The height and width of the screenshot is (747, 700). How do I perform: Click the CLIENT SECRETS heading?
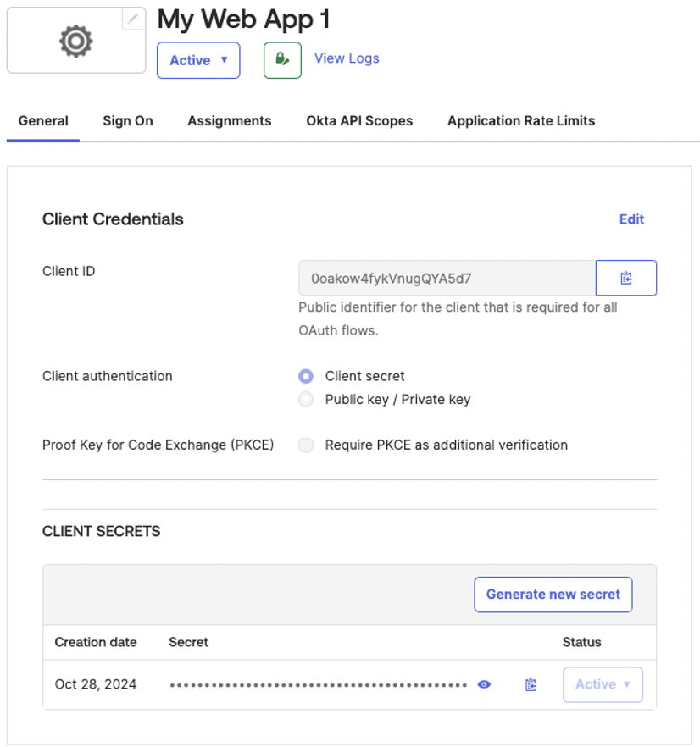coord(101,531)
